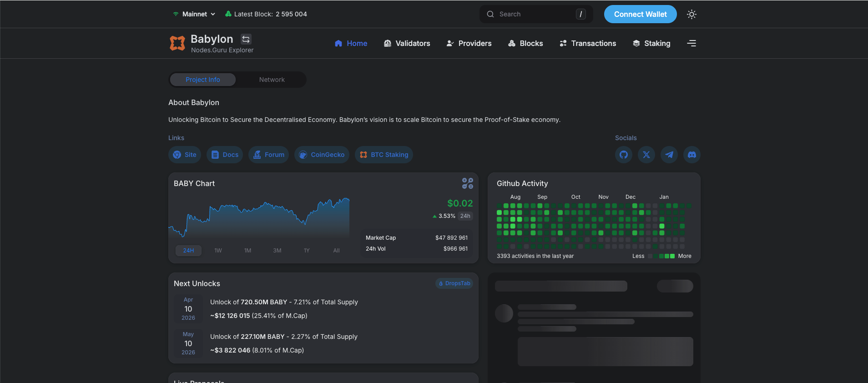Viewport: 868px width, 383px height.
Task: Switch to the Network tab
Action: click(x=272, y=80)
